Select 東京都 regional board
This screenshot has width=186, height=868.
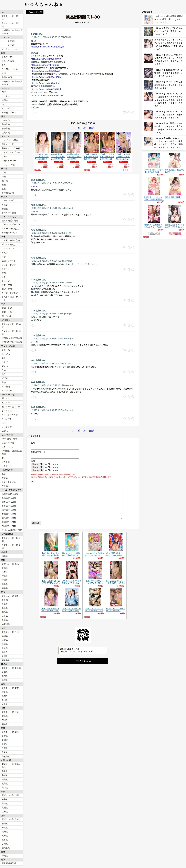click(12, 600)
